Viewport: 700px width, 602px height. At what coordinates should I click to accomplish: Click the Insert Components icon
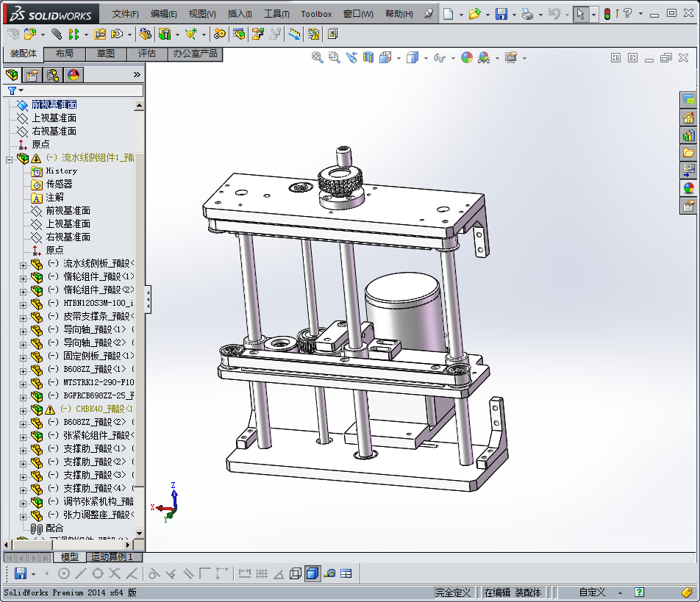pos(30,34)
